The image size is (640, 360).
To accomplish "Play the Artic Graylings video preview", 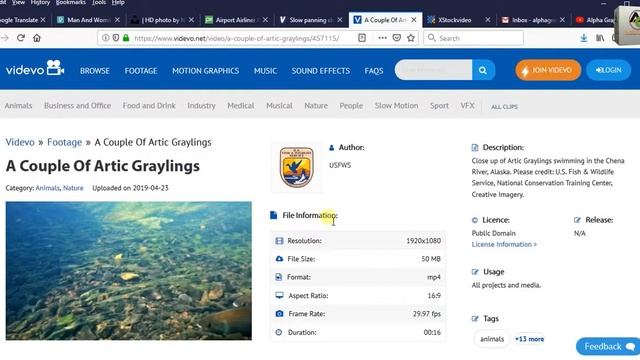I will coord(129,271).
